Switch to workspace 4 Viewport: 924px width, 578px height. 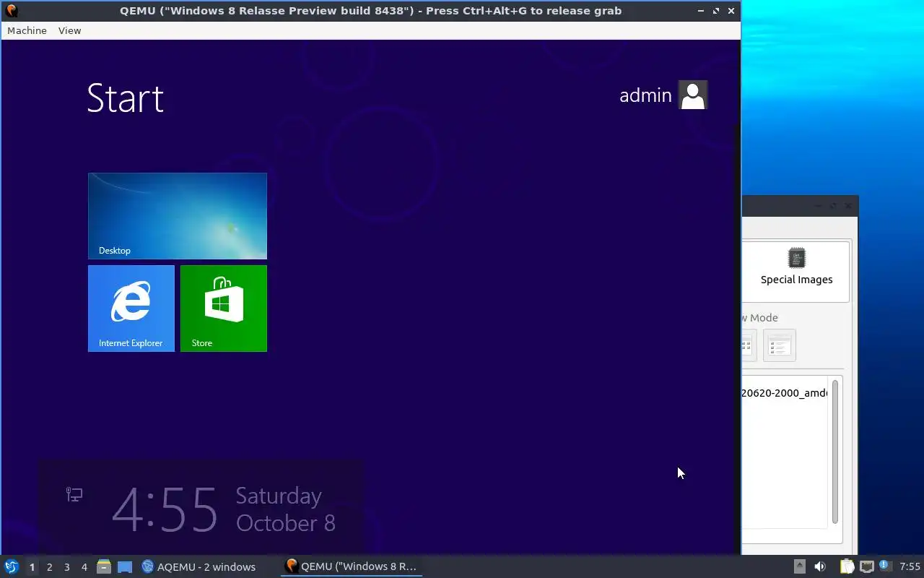[84, 567]
